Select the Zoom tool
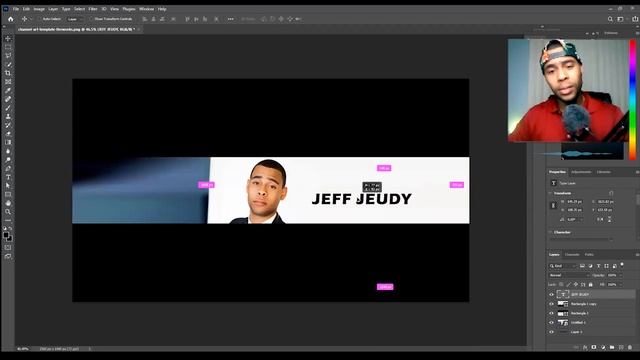Viewport: 640px width, 360px height. tap(8, 212)
